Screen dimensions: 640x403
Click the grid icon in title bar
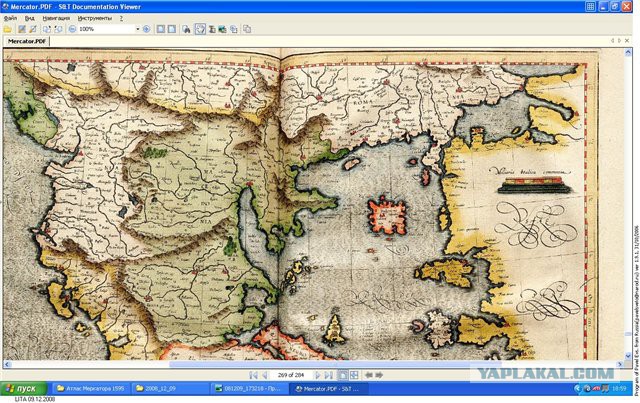click(590, 6)
